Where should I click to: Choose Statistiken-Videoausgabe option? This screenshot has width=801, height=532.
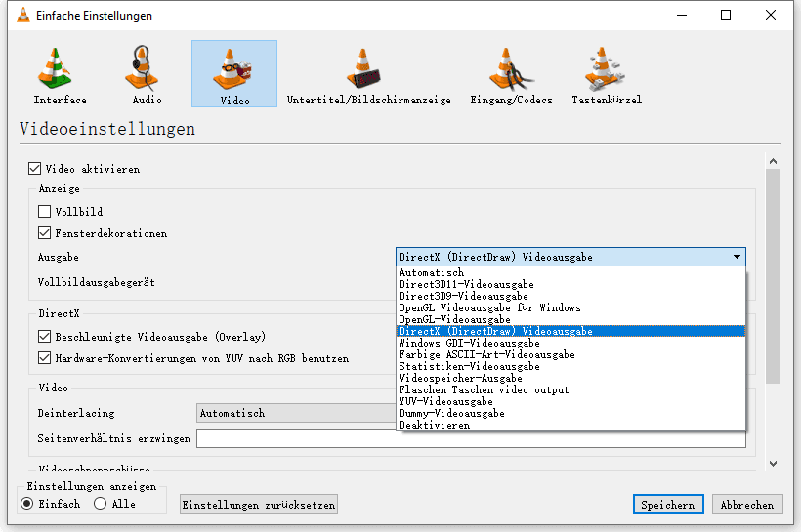click(570, 367)
